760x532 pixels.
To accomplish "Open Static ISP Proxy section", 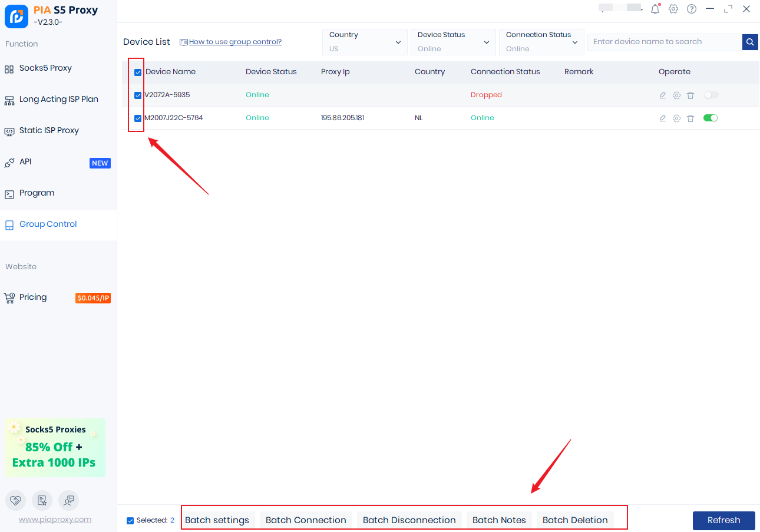I will 49,131.
